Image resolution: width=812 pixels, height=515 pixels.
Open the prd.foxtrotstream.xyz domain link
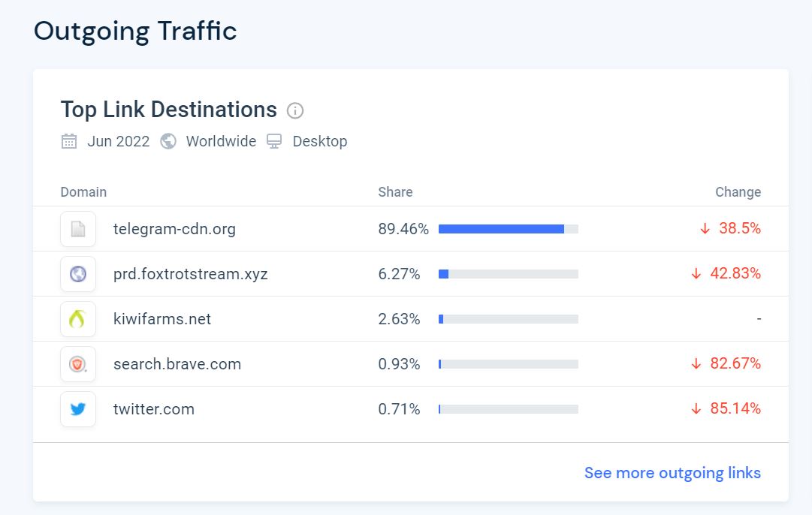click(191, 274)
